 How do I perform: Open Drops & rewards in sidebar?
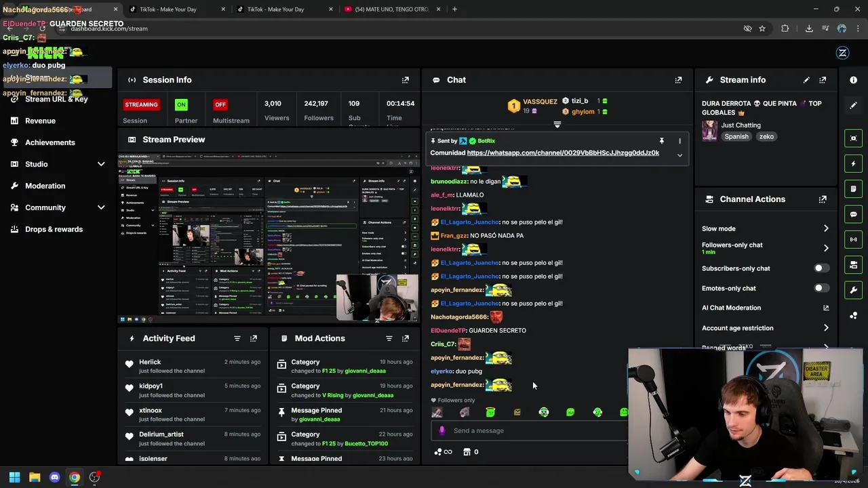pyautogui.click(x=54, y=229)
